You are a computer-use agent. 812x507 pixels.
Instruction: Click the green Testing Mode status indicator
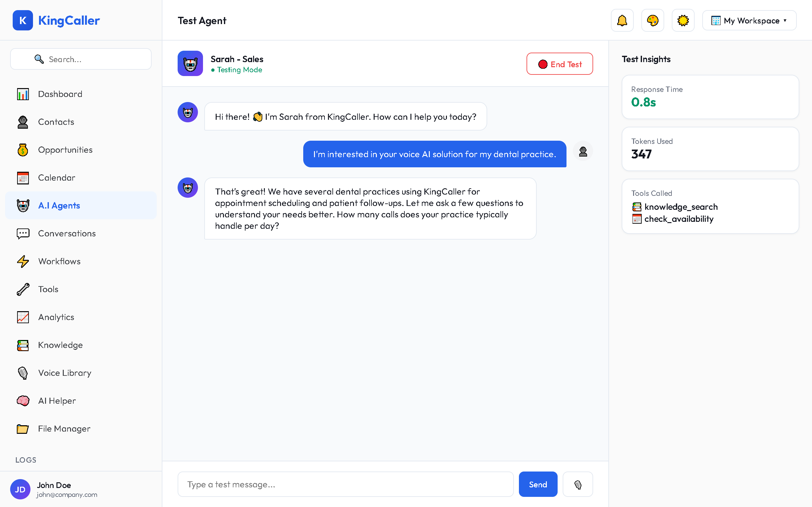[x=237, y=70]
